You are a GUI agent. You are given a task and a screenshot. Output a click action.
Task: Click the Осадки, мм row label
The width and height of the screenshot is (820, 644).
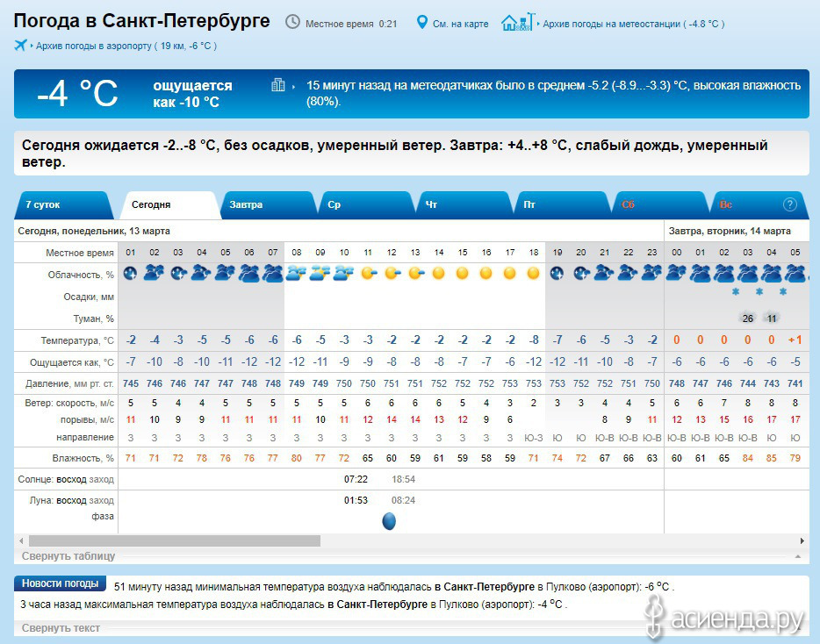pos(89,297)
